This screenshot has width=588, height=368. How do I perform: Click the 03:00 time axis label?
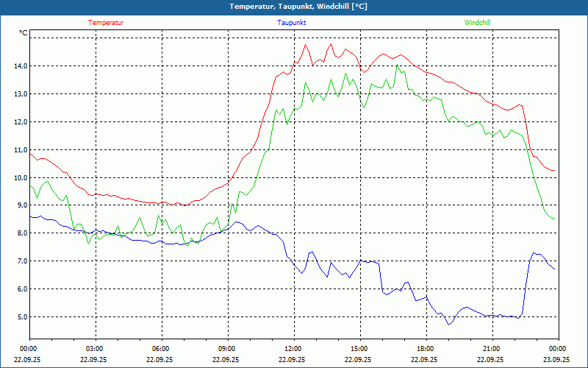tap(95, 349)
